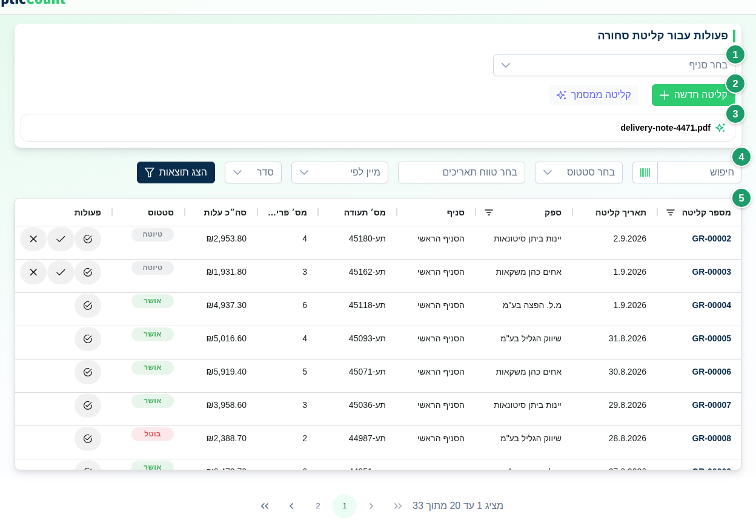
Task: Click the plain checkmark approve icon for GR-00002
Action: (61, 239)
